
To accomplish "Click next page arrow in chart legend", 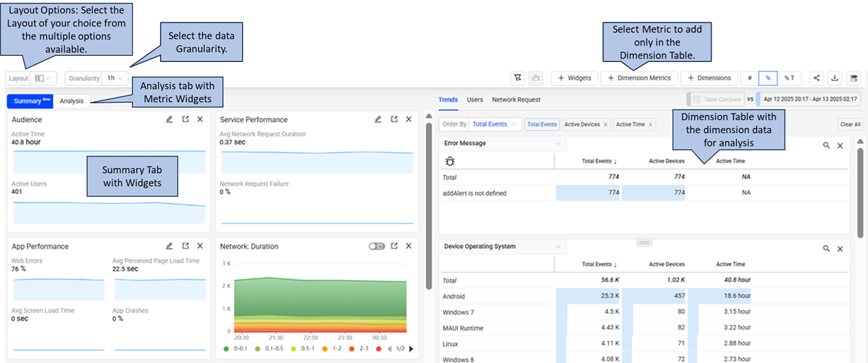I will pyautogui.click(x=411, y=349).
